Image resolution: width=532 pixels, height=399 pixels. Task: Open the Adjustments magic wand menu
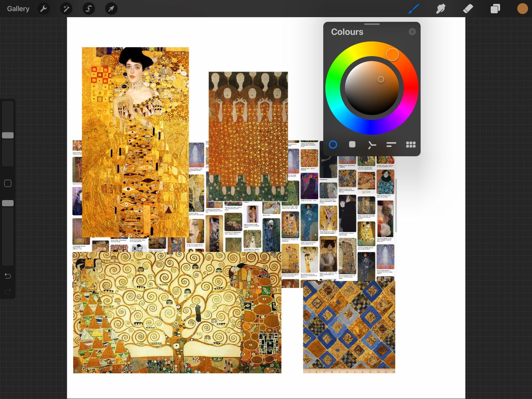66,8
